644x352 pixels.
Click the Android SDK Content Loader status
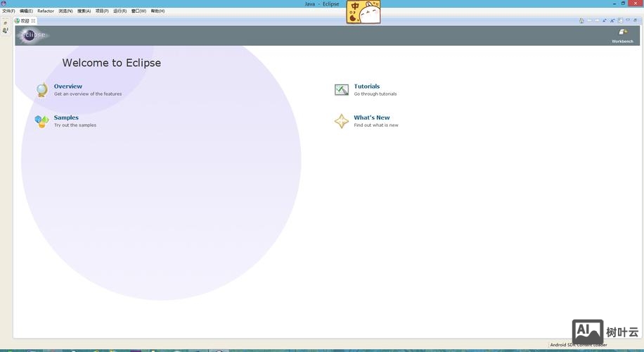coord(577,345)
